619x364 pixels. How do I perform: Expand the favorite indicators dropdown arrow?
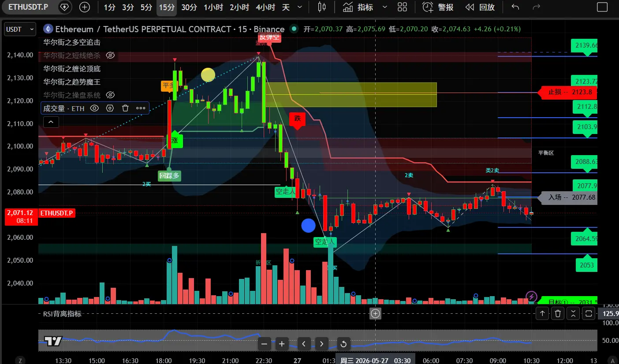click(384, 7)
